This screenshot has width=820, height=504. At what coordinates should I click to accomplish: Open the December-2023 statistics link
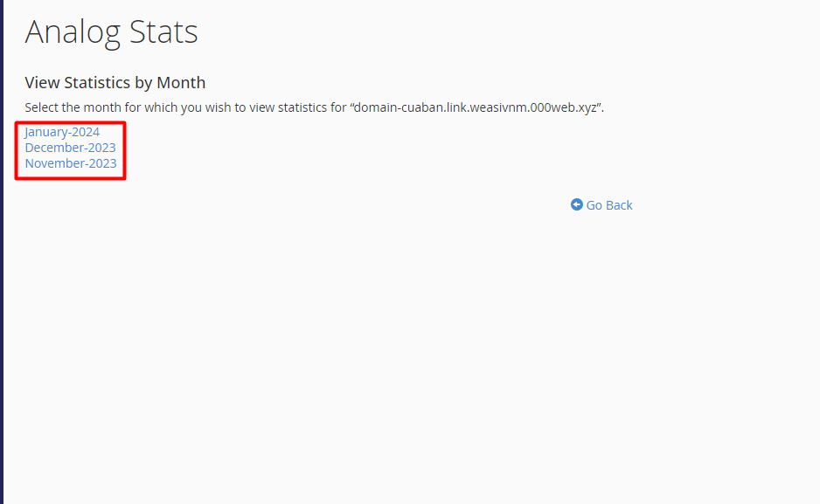(70, 148)
